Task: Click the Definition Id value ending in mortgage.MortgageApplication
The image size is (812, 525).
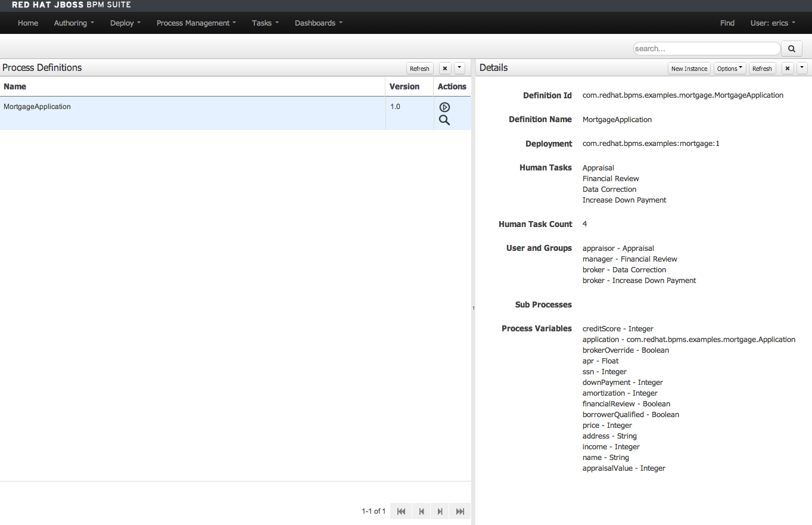Action: [683, 95]
